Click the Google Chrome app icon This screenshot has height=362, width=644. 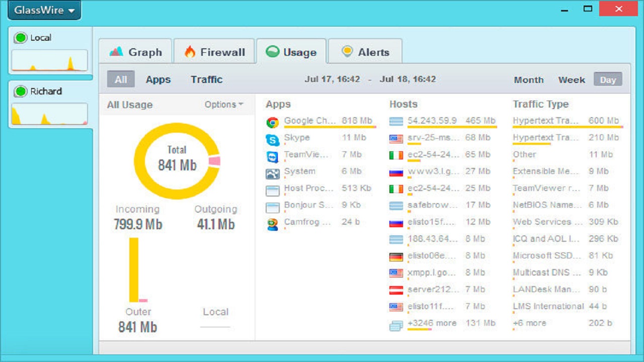[x=273, y=122]
